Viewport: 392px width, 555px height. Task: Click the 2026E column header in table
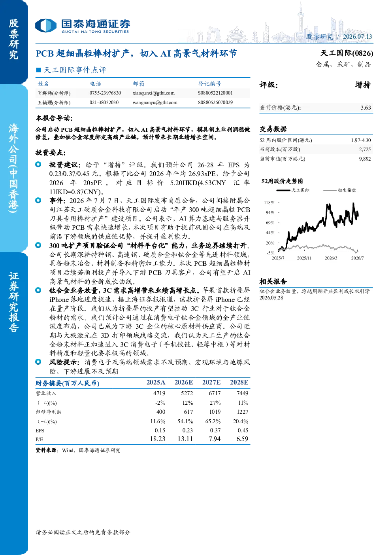184,382
